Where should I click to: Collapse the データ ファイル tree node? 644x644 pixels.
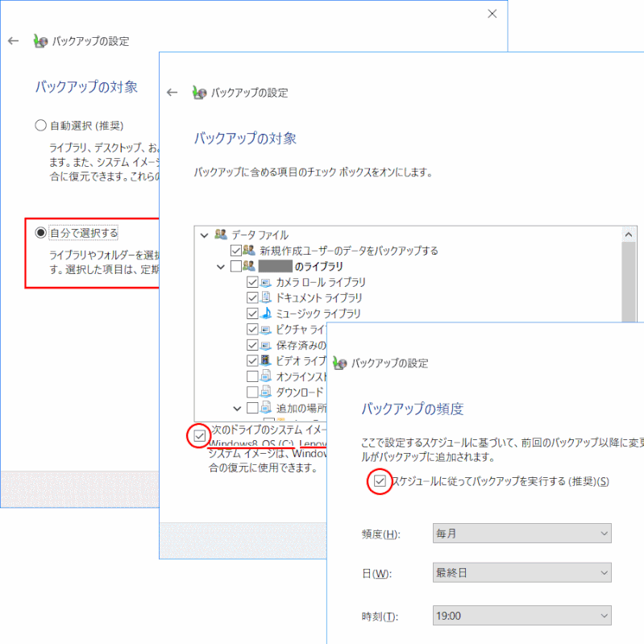pyautogui.click(x=204, y=235)
